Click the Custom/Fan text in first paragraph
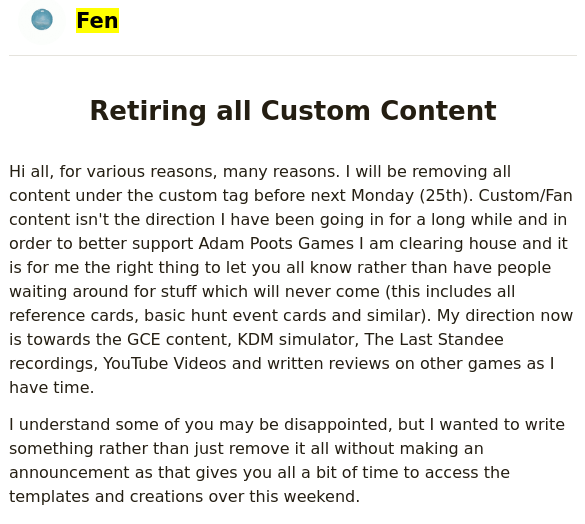This screenshot has width=585, height=524. [x=525, y=196]
